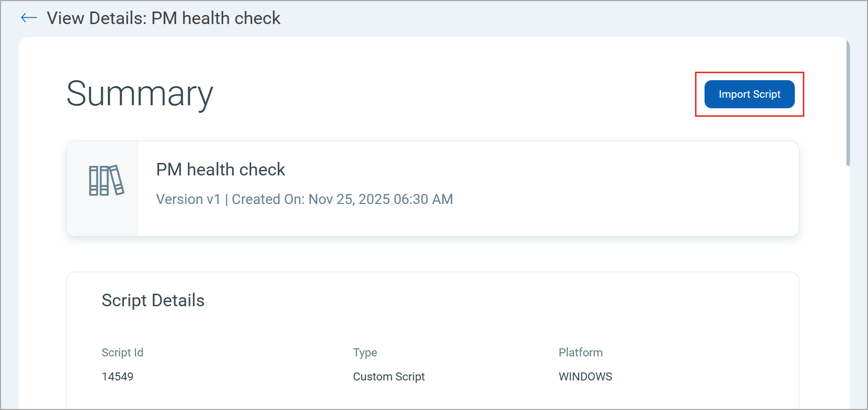Click the date 'Nov 25, 2025'

coord(349,199)
